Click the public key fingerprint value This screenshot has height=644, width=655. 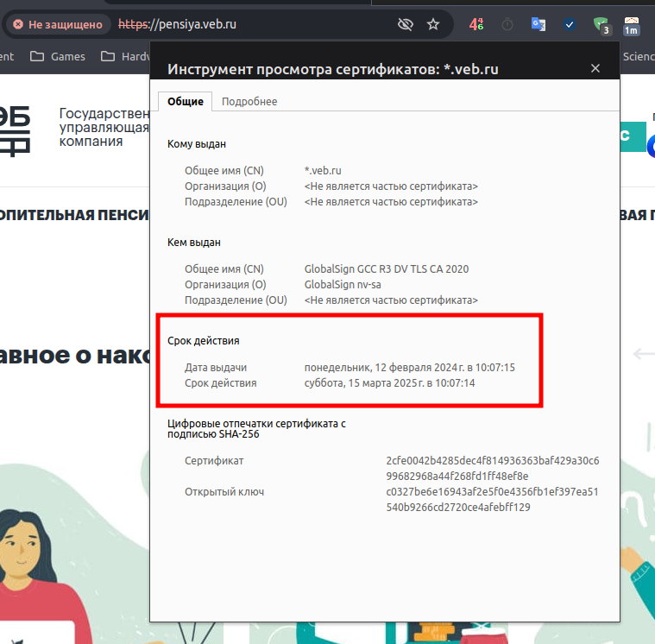(x=492, y=499)
